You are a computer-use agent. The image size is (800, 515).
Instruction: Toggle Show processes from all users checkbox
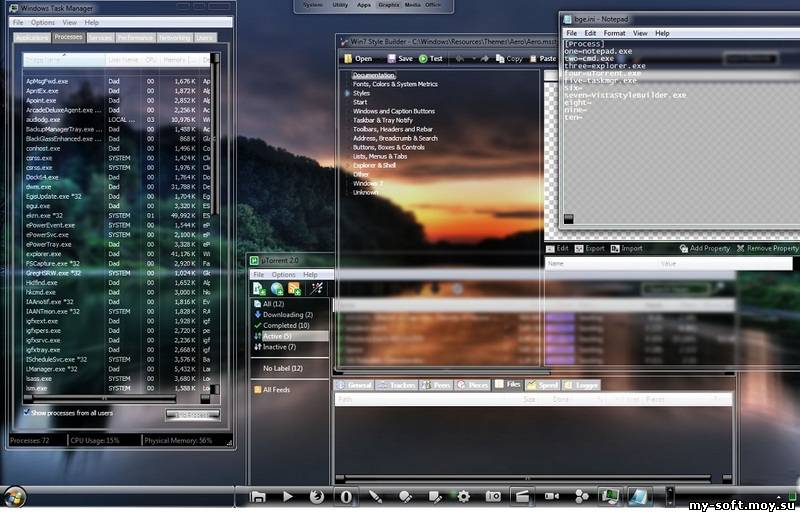[x=26, y=412]
